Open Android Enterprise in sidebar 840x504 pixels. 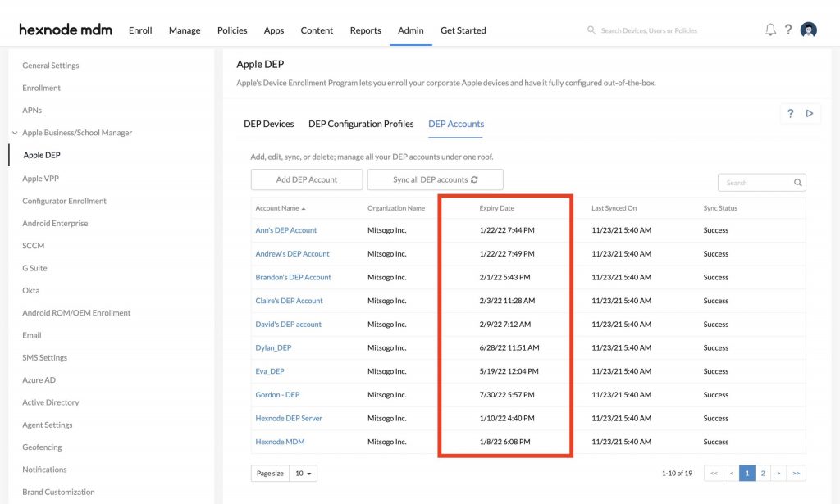click(55, 224)
